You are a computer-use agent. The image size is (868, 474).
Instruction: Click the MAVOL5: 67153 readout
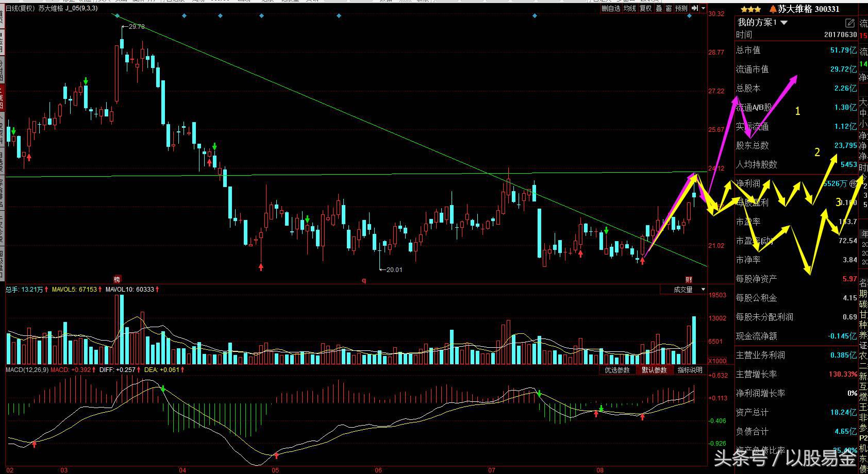pyautogui.click(x=74, y=290)
